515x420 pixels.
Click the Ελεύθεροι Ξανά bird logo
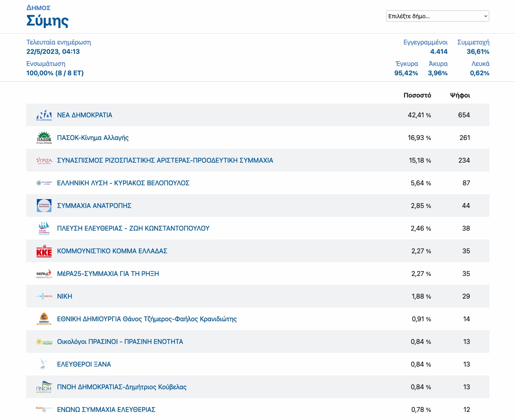pyautogui.click(x=44, y=364)
